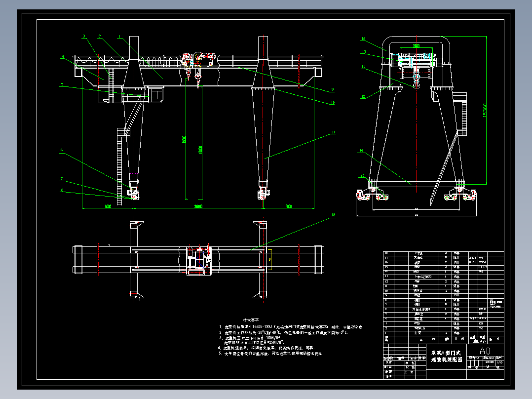Click the A0 sheet size label
The width and height of the screenshot is (532, 399).
click(485, 351)
